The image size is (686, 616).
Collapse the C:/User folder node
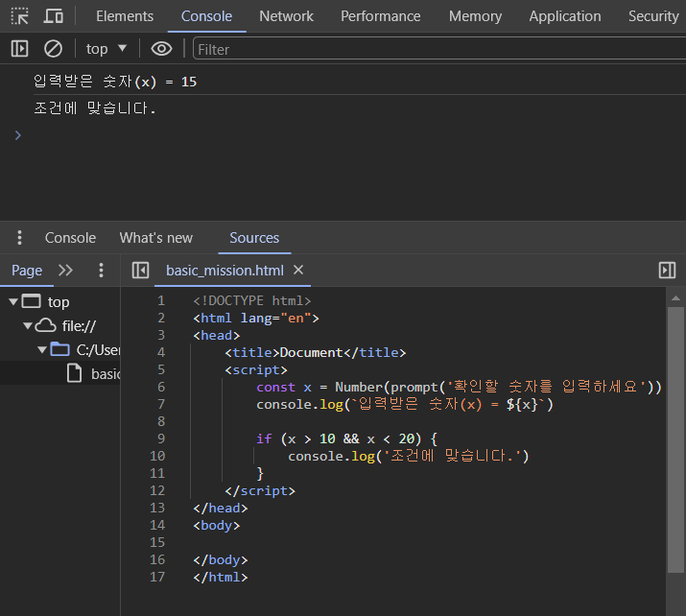point(42,349)
